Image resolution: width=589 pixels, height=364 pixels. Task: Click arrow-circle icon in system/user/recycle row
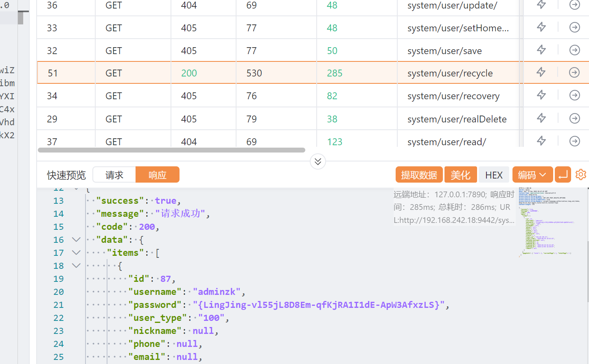tap(574, 72)
